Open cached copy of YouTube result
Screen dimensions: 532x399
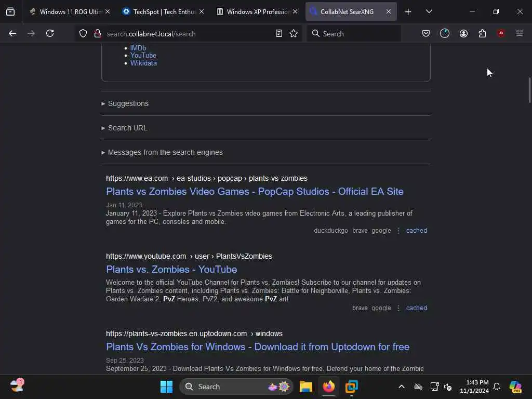pos(416,308)
